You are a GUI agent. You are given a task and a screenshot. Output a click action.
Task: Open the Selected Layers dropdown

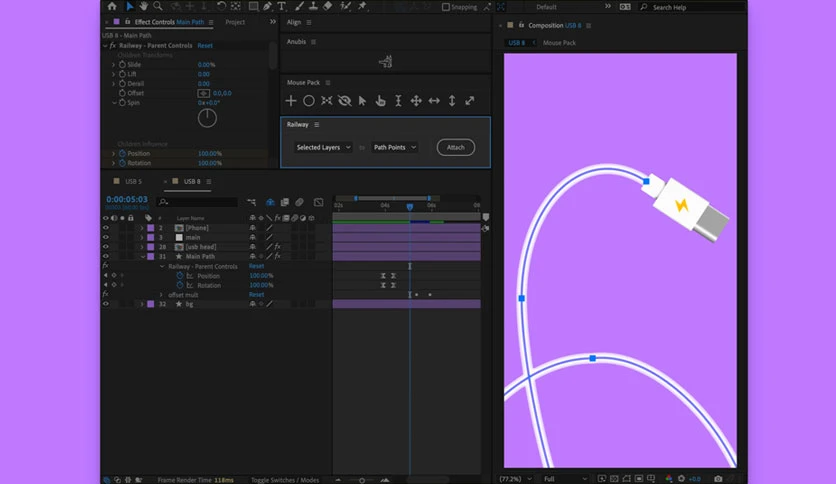pos(323,147)
